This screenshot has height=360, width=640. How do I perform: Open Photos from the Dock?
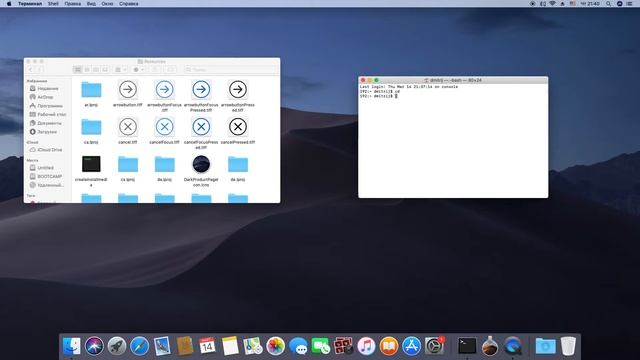point(276,346)
